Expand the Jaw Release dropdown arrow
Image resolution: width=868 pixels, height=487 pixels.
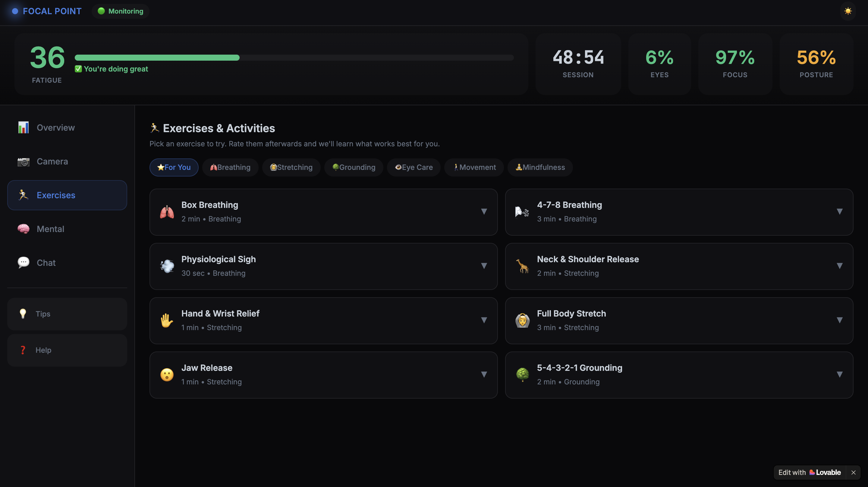(x=484, y=374)
